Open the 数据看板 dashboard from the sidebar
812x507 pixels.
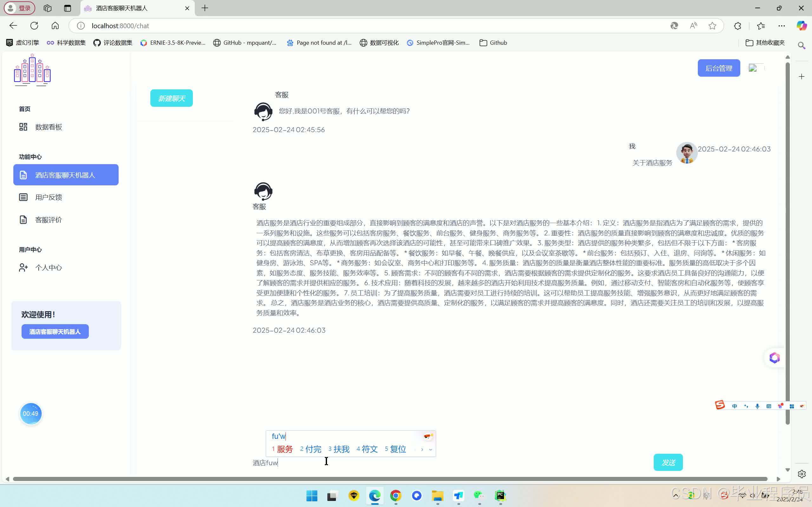click(x=48, y=127)
